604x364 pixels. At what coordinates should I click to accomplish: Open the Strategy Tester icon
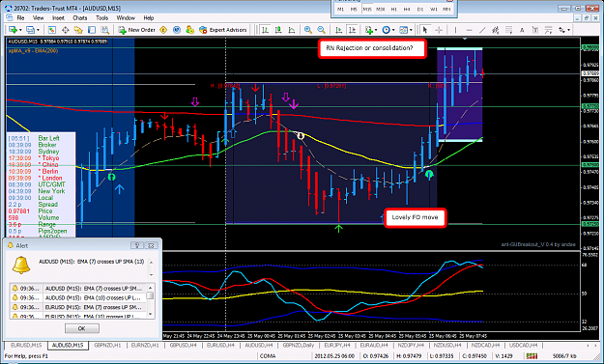[x=104, y=30]
